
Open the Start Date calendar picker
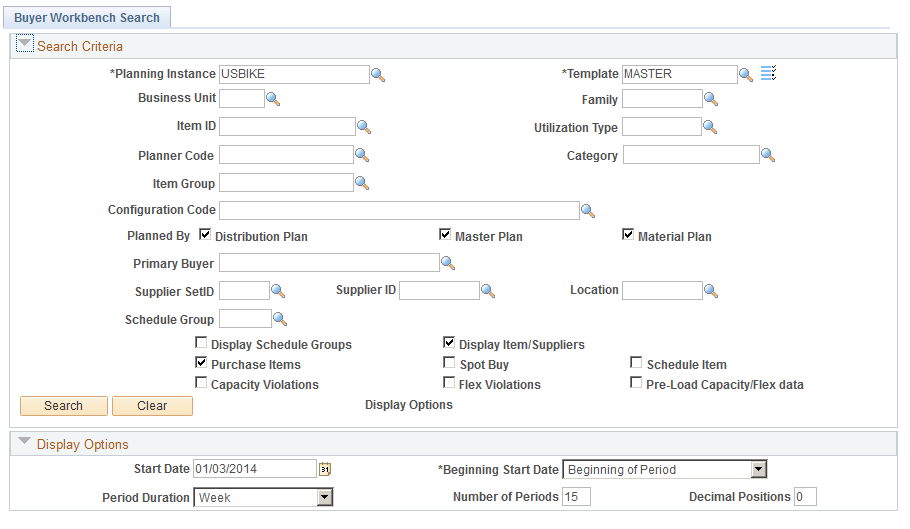[325, 469]
